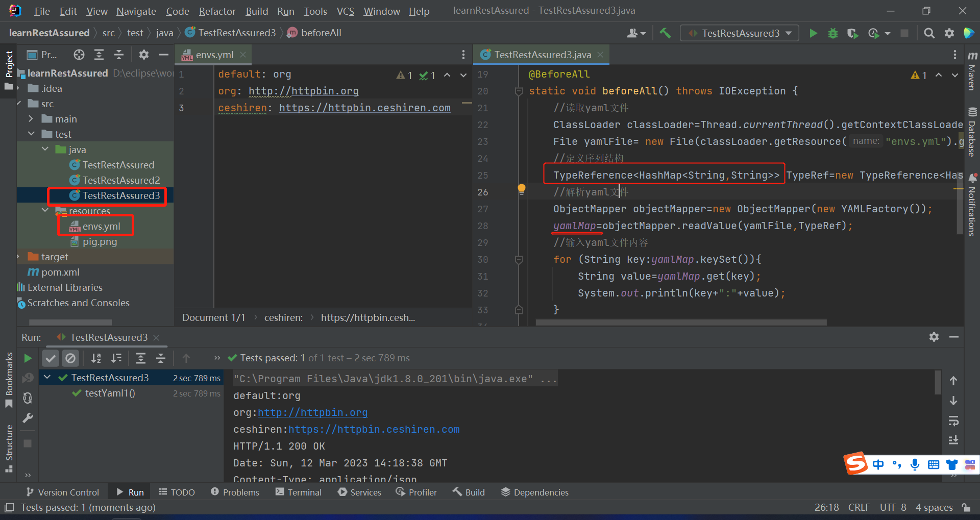Open the File menu
The height and width of the screenshot is (520, 980).
pos(42,11)
